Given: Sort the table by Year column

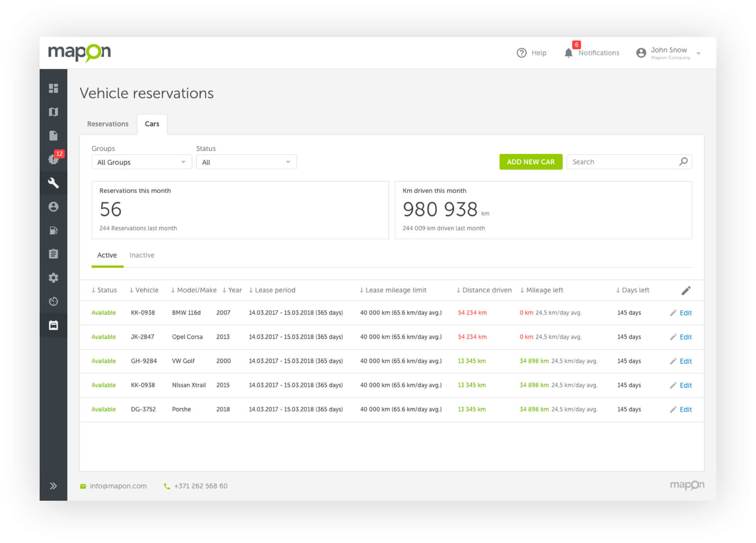Looking at the screenshot, I should pos(232,290).
